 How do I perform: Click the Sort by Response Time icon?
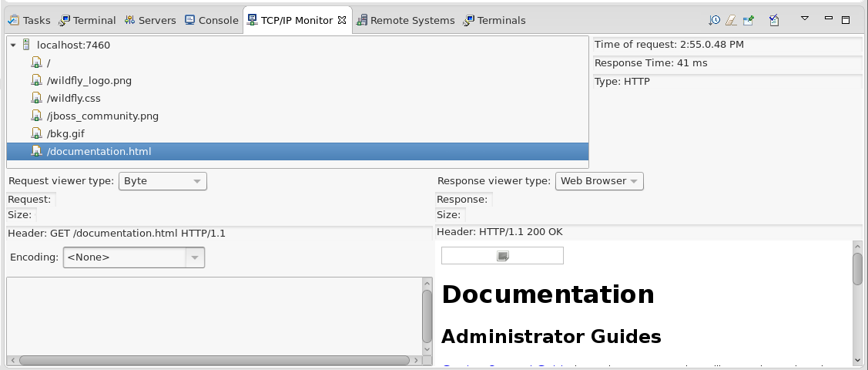click(715, 20)
